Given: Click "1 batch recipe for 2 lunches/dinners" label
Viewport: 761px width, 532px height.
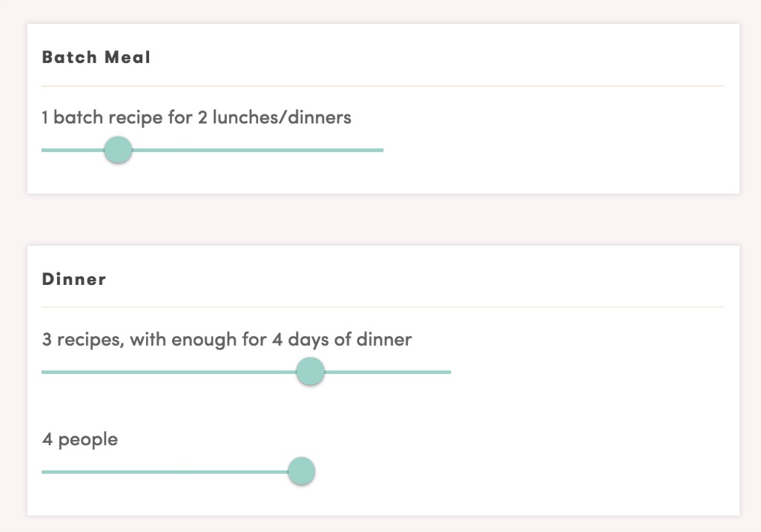Looking at the screenshot, I should tap(197, 117).
